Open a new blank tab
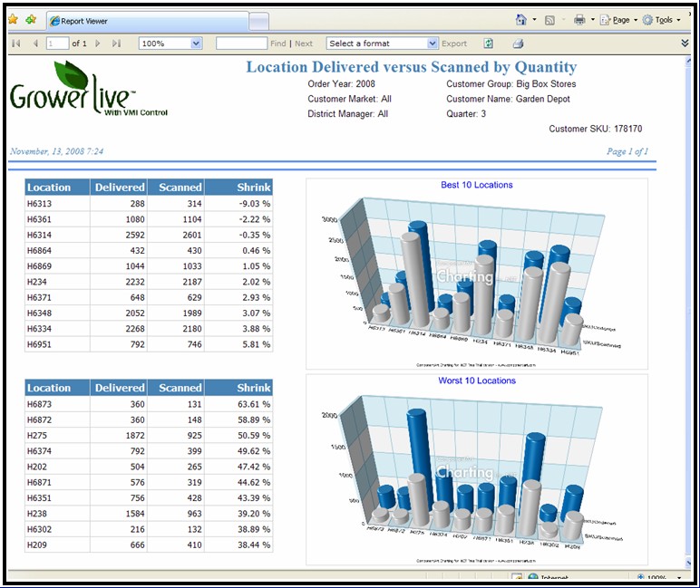The width and height of the screenshot is (700, 588). point(258,20)
